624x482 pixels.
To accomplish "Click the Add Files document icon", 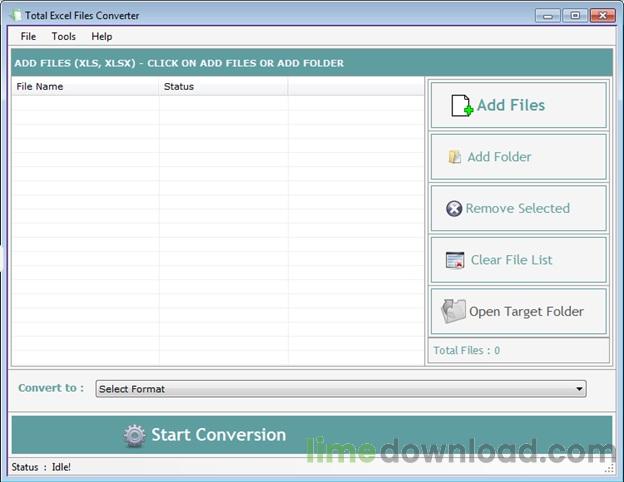I will [462, 105].
